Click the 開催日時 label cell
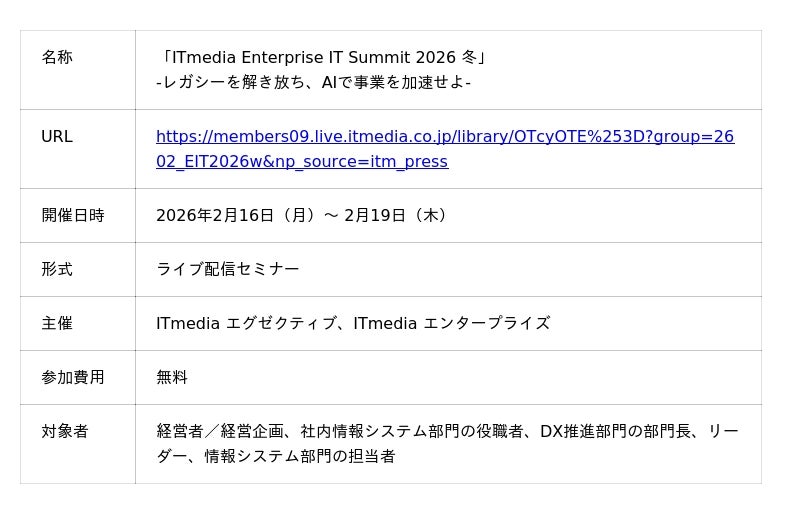 pos(72,216)
